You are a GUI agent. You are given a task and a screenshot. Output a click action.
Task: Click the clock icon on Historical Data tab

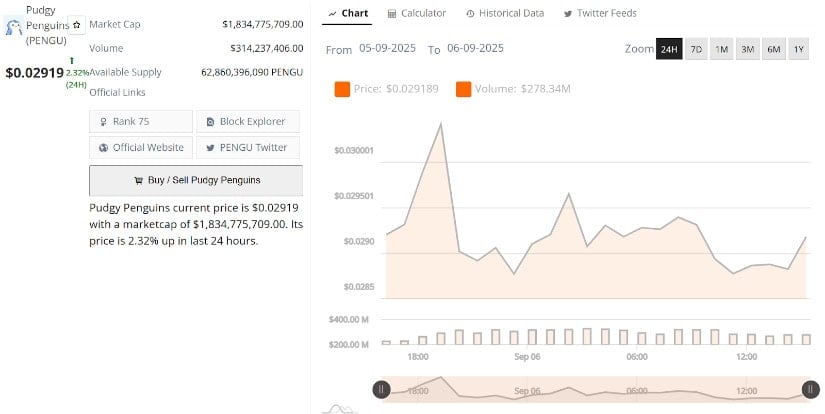[x=470, y=14]
